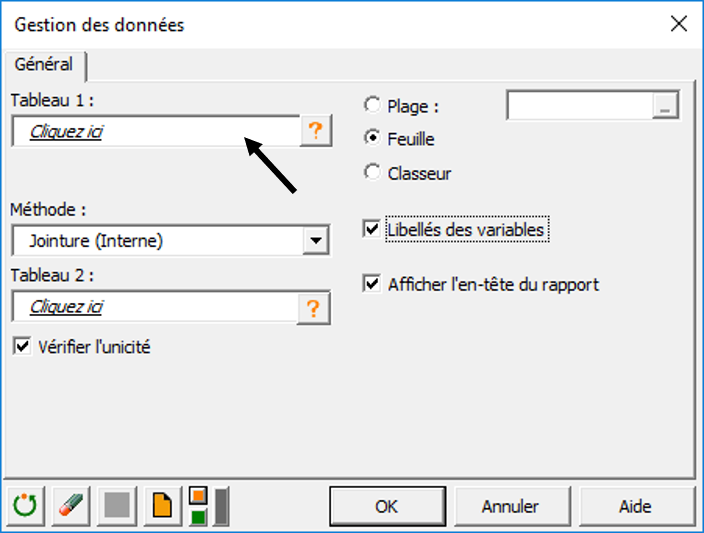Switch to the Général tab
Screen dimensions: 704x533
44,65
